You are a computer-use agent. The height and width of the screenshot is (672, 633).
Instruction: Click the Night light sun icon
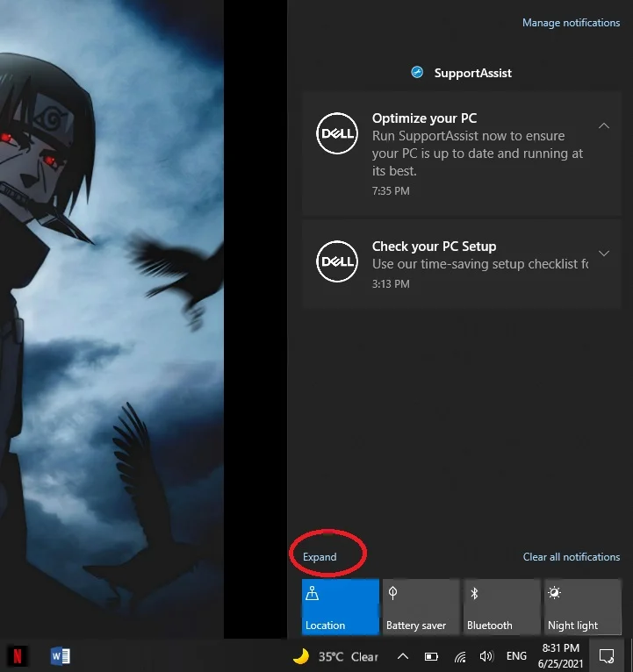click(554, 592)
